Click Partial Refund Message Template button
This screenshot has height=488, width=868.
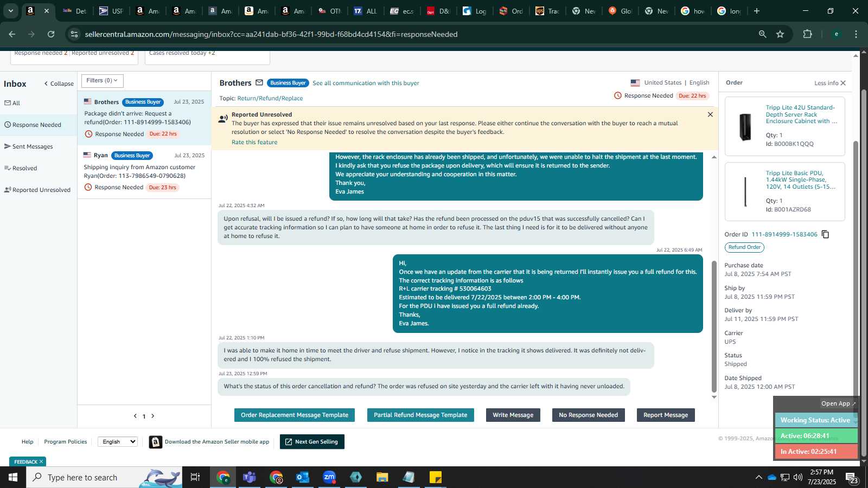coord(420,415)
